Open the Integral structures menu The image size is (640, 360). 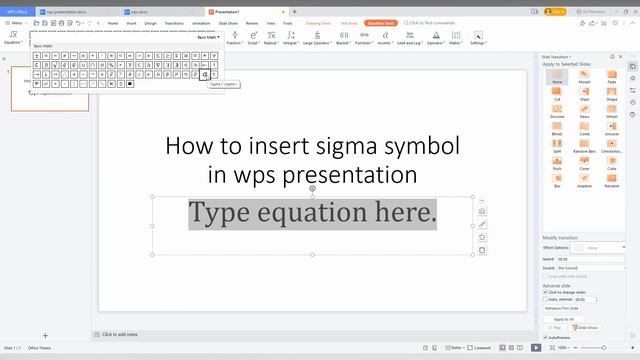point(290,38)
